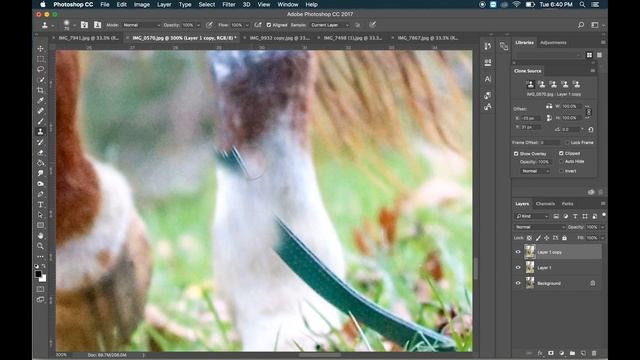Click the foreground color swatch
This screenshot has width=640, height=360.
pos(38,274)
